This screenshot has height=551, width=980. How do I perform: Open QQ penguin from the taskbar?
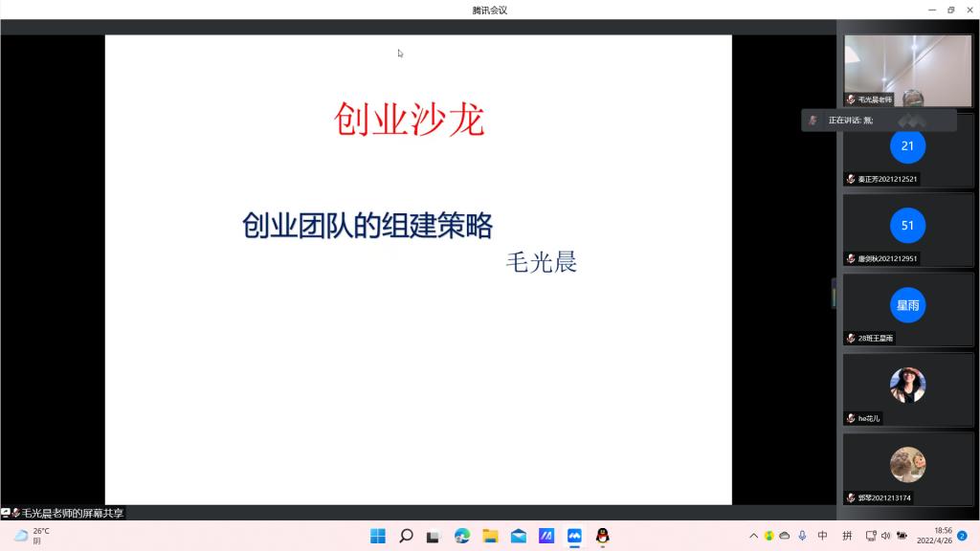click(x=602, y=536)
